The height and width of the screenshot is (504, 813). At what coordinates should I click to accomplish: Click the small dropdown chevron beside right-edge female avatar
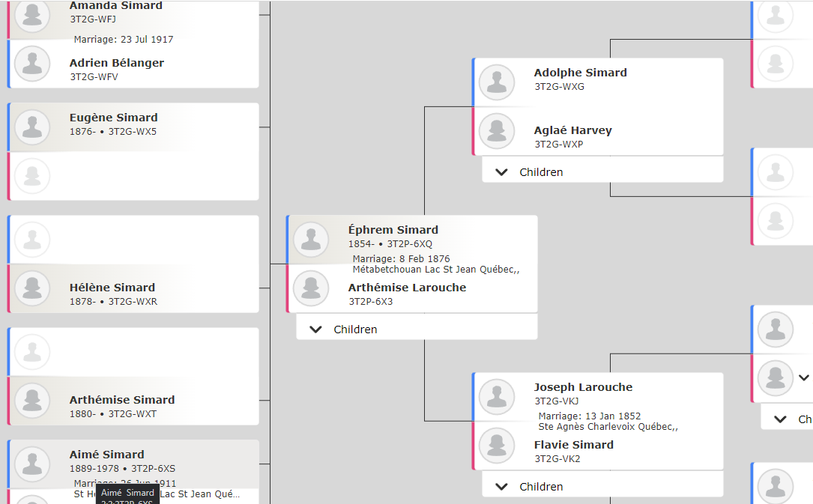[804, 377]
